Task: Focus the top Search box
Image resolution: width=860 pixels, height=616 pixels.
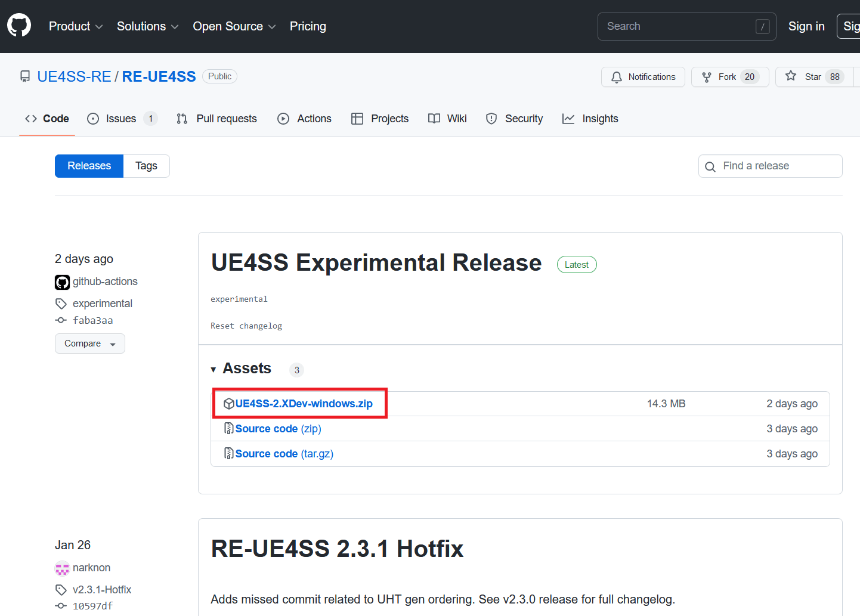Action: [x=686, y=26]
